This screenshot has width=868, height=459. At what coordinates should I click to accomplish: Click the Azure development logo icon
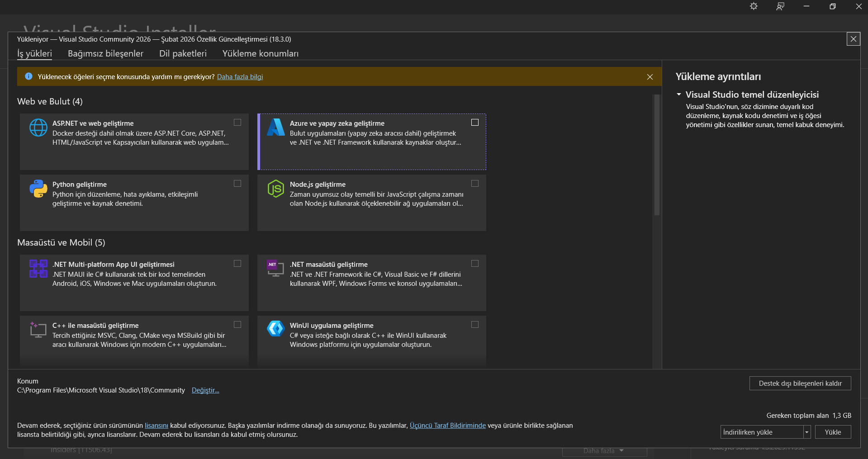[276, 127]
